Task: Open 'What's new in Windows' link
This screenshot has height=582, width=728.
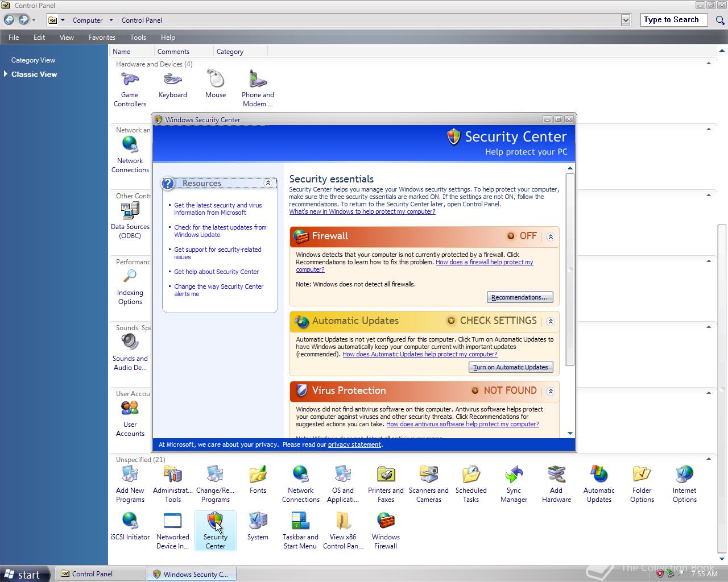Action: 362,211
